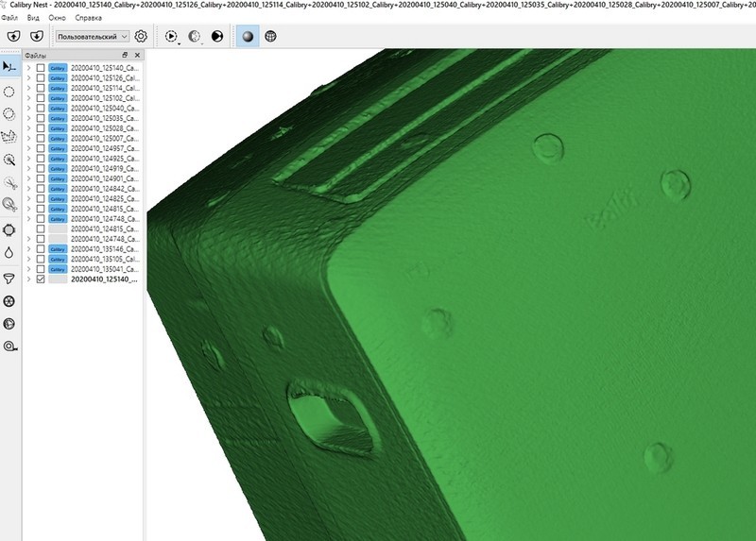Viewport: 756px width, 541px height.
Task: Expand the 20200410_125114_Cal tree item
Action: click(x=28, y=88)
